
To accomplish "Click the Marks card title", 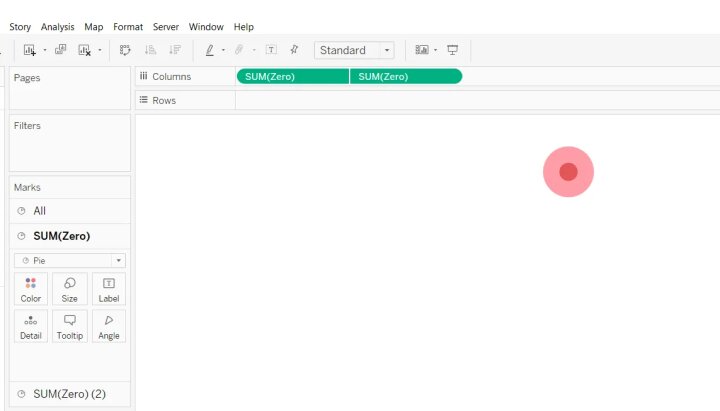I will pos(27,187).
